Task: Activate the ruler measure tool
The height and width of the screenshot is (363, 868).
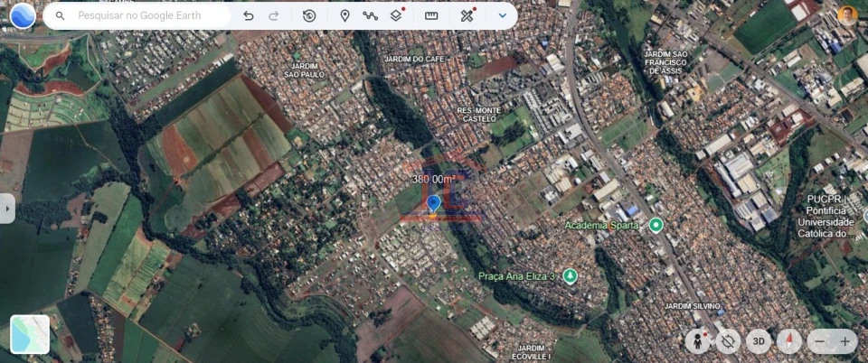Action: [x=431, y=15]
